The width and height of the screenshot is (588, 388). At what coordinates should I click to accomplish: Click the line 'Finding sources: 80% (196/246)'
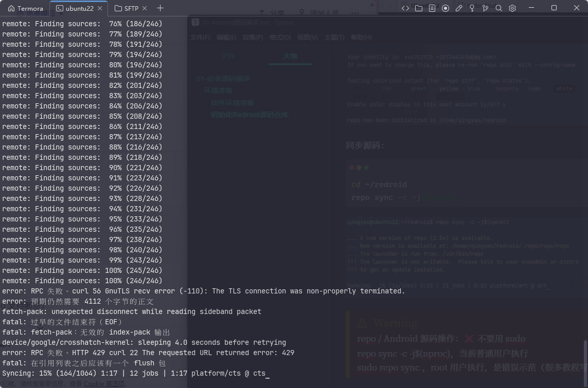(x=82, y=65)
